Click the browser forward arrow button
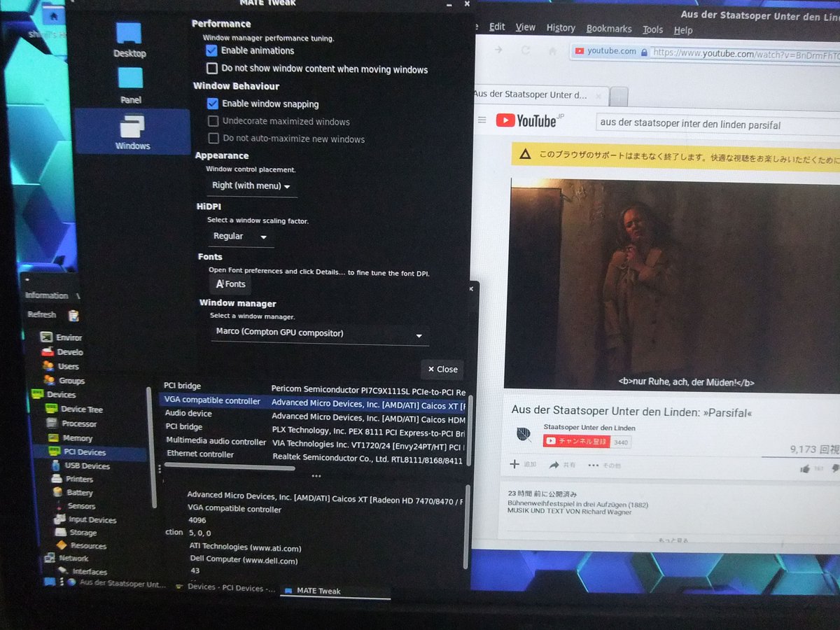Viewport: 840px width, 630px height. (x=498, y=50)
